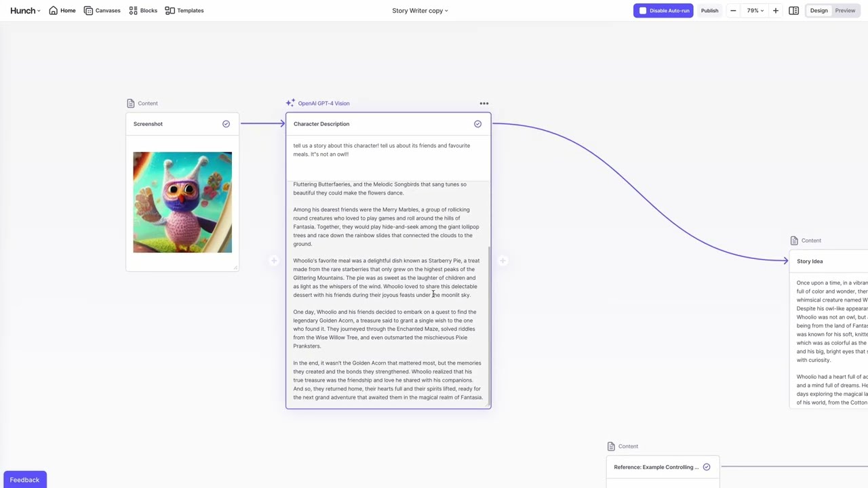Open the three-dot menu on Character Description block

coord(484,103)
